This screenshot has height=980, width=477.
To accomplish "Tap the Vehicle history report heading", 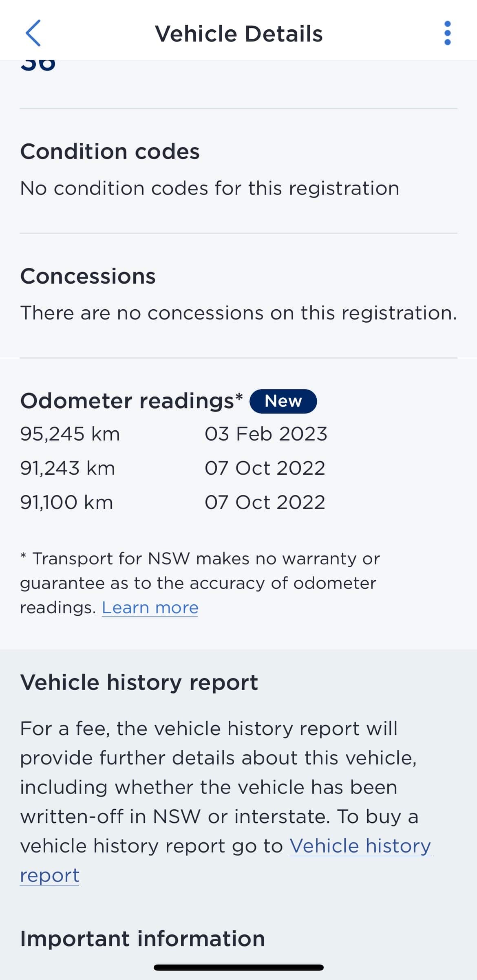I will (x=139, y=683).
